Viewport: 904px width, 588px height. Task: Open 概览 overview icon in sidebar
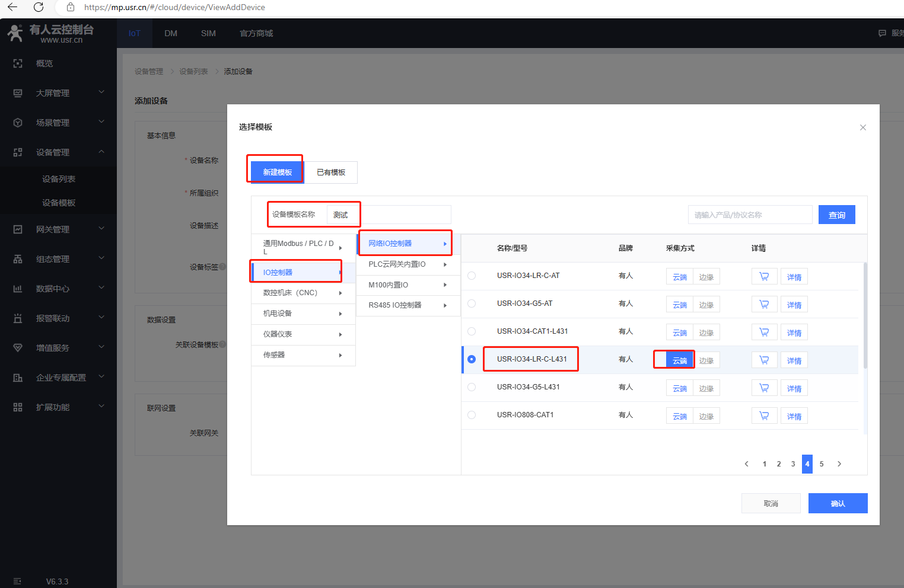point(18,63)
